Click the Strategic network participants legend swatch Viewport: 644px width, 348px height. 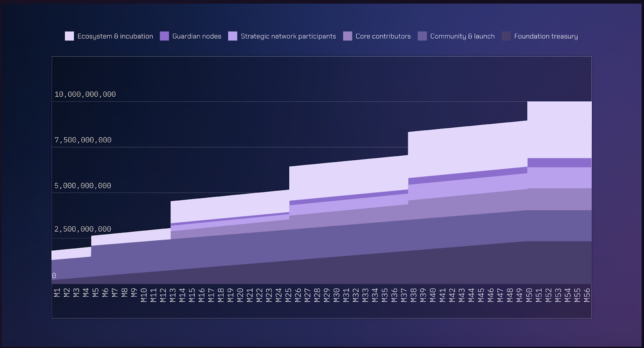[233, 36]
